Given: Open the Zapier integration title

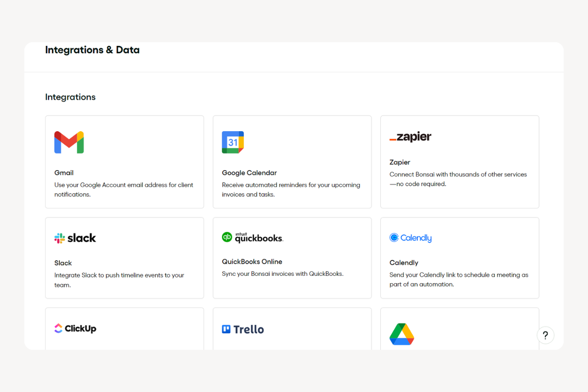Looking at the screenshot, I should (x=400, y=162).
